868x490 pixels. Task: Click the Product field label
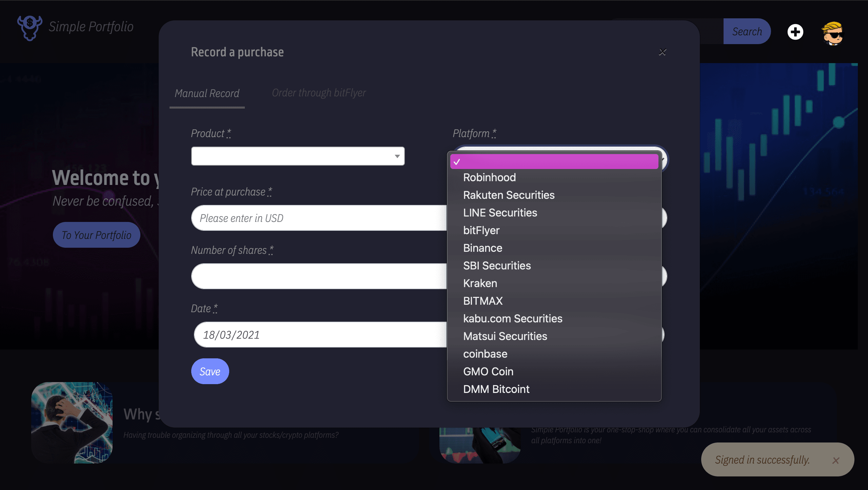[211, 133]
